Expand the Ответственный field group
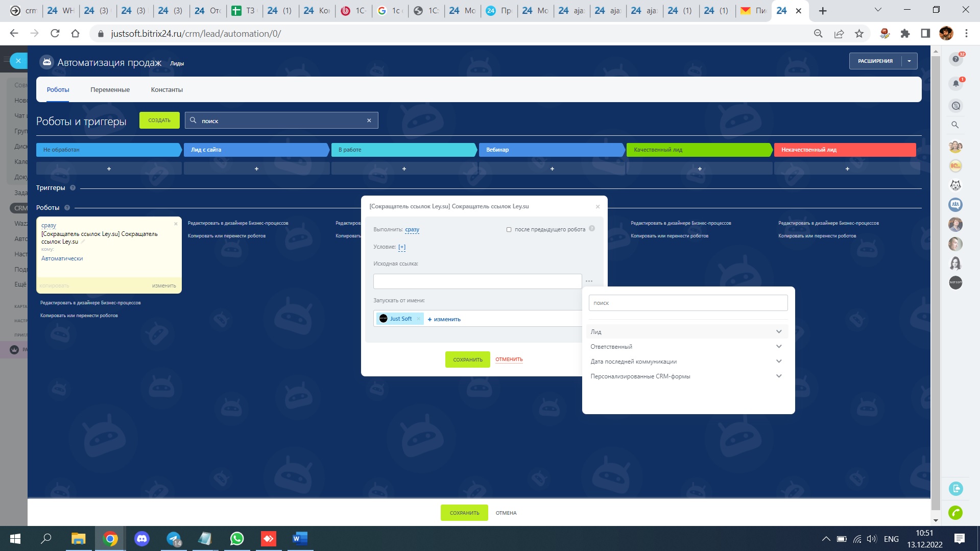Image resolution: width=980 pixels, height=551 pixels. click(687, 347)
